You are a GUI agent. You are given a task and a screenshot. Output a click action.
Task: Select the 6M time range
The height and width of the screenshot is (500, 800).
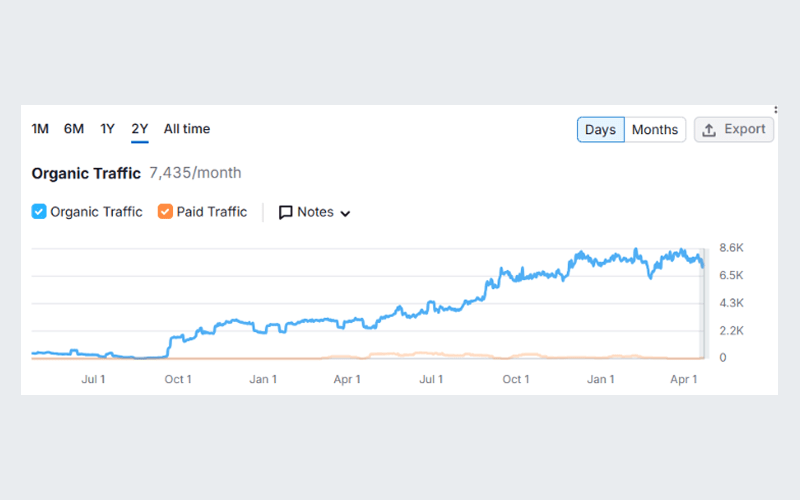pos(74,129)
